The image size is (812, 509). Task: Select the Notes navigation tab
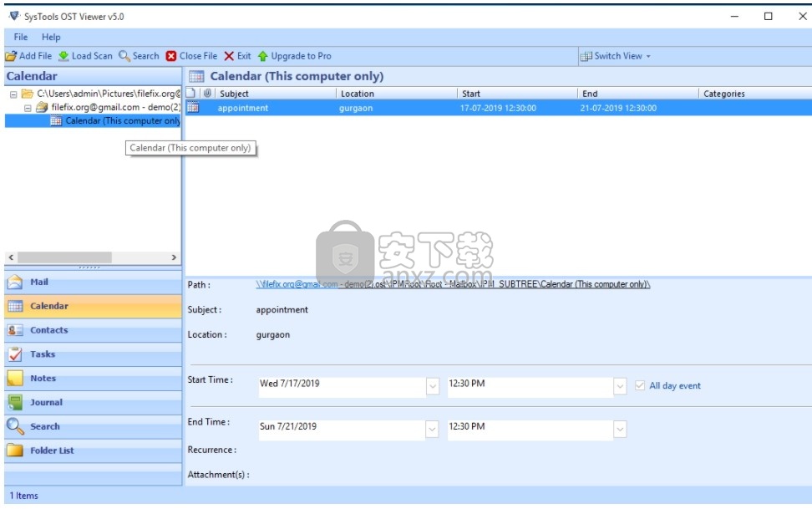(x=94, y=379)
